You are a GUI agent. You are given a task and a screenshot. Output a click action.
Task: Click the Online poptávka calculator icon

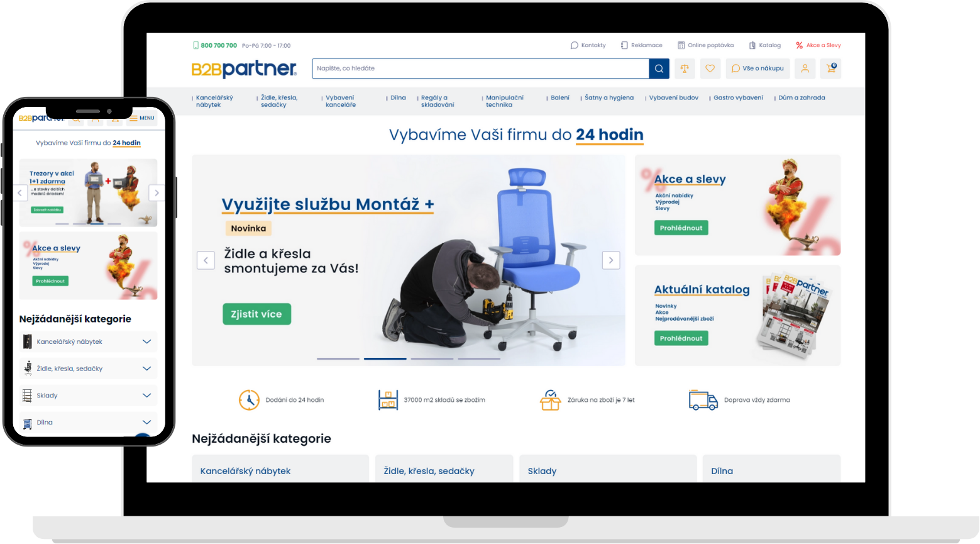tap(681, 45)
